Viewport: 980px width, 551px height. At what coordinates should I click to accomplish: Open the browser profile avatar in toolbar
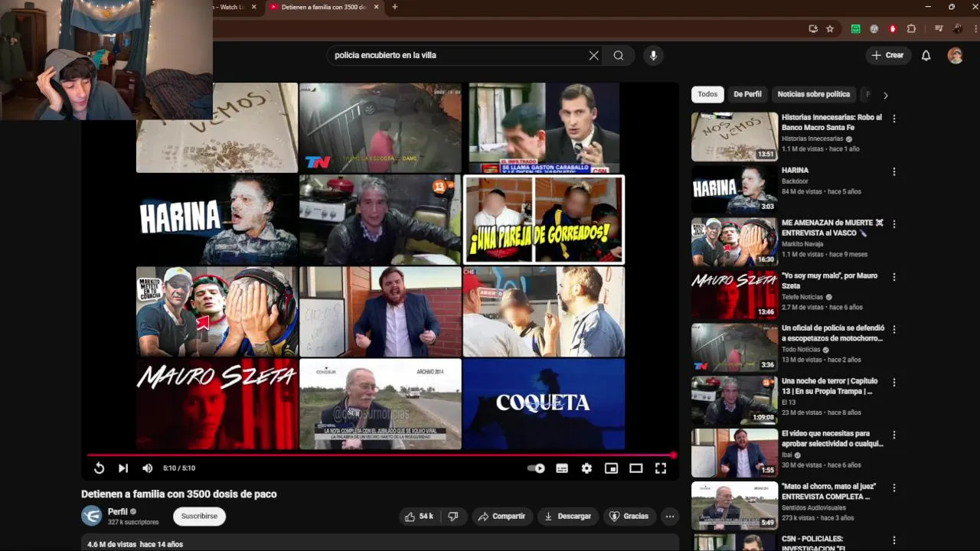[x=957, y=29]
